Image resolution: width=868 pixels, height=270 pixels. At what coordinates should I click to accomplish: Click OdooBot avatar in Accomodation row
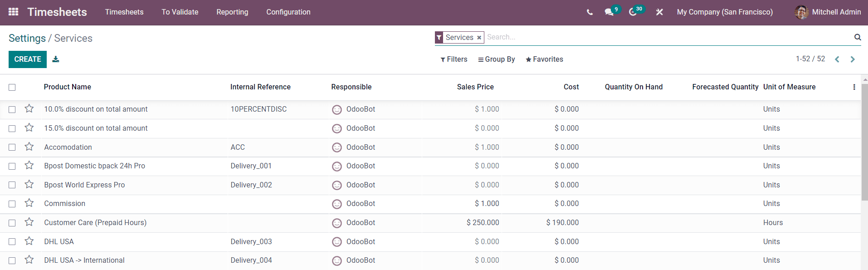337,147
